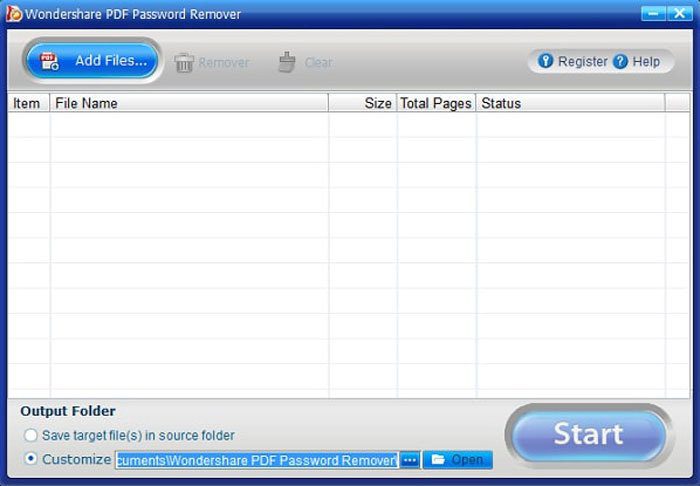Select the Customize output folder option

pos(67,459)
